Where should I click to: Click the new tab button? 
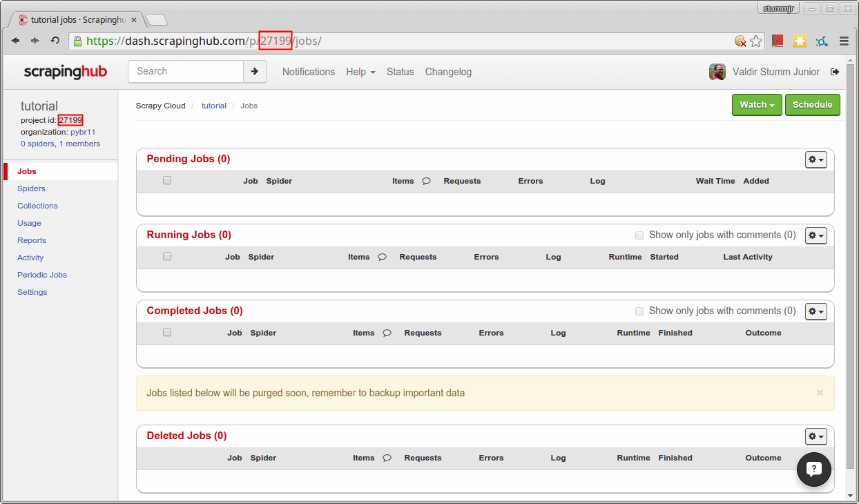(x=157, y=20)
